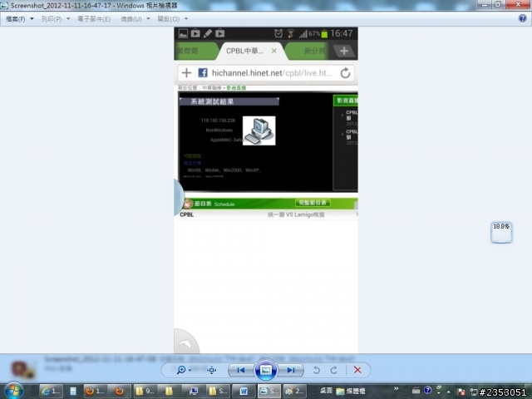
Task: Expand the 列印(P) dropdown arrow
Action: click(x=68, y=18)
